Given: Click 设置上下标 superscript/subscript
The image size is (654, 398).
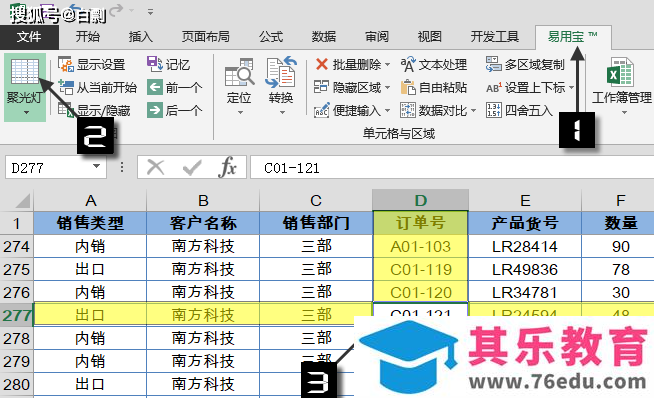Looking at the screenshot, I should coord(526,88).
